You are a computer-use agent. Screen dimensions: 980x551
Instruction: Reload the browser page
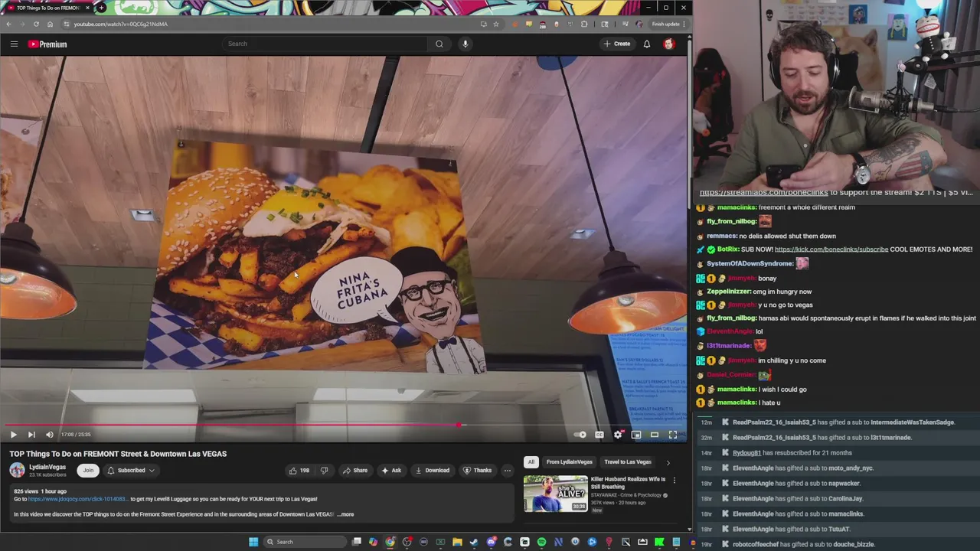(36, 24)
